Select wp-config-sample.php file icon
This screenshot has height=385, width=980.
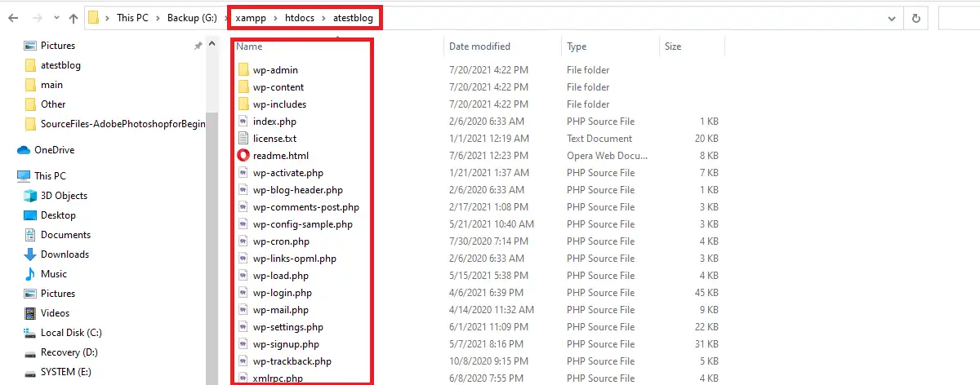click(243, 224)
